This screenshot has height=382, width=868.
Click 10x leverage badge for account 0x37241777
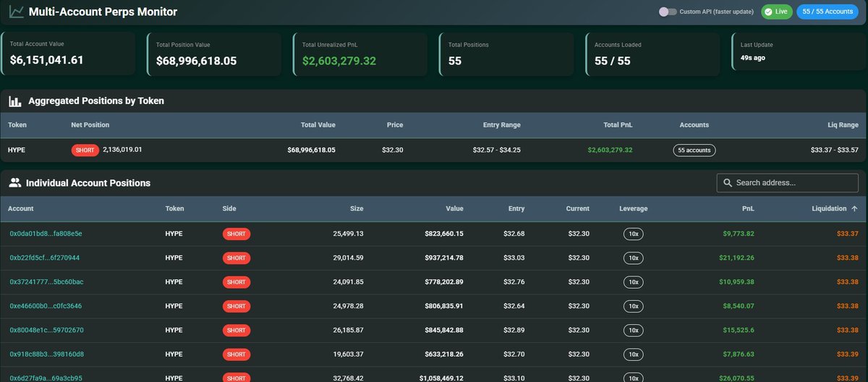[633, 282]
